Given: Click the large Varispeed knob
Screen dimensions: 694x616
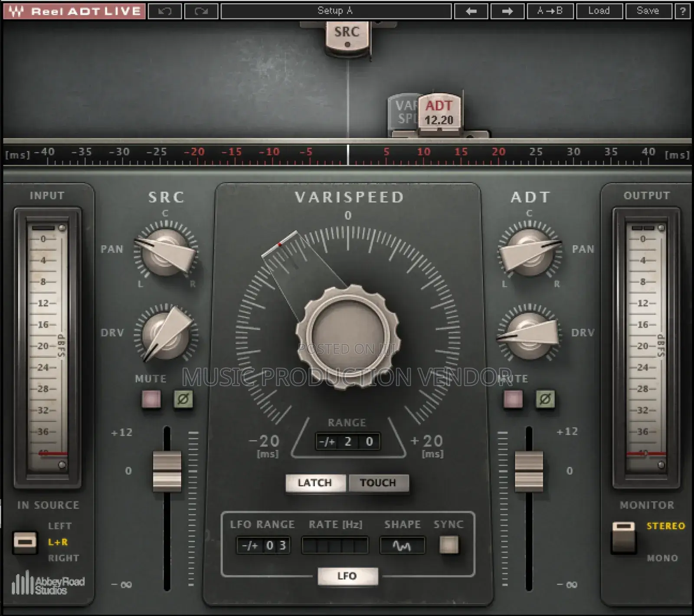Looking at the screenshot, I should 348,336.
